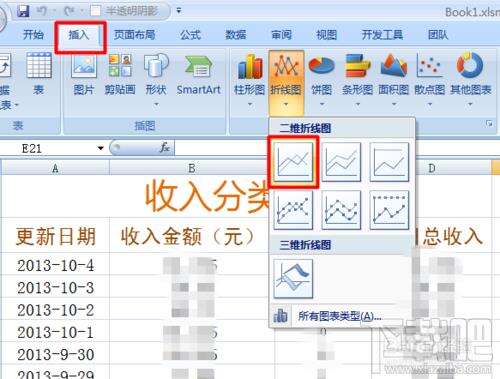Click the Save icon in quick access toolbar

[23, 11]
